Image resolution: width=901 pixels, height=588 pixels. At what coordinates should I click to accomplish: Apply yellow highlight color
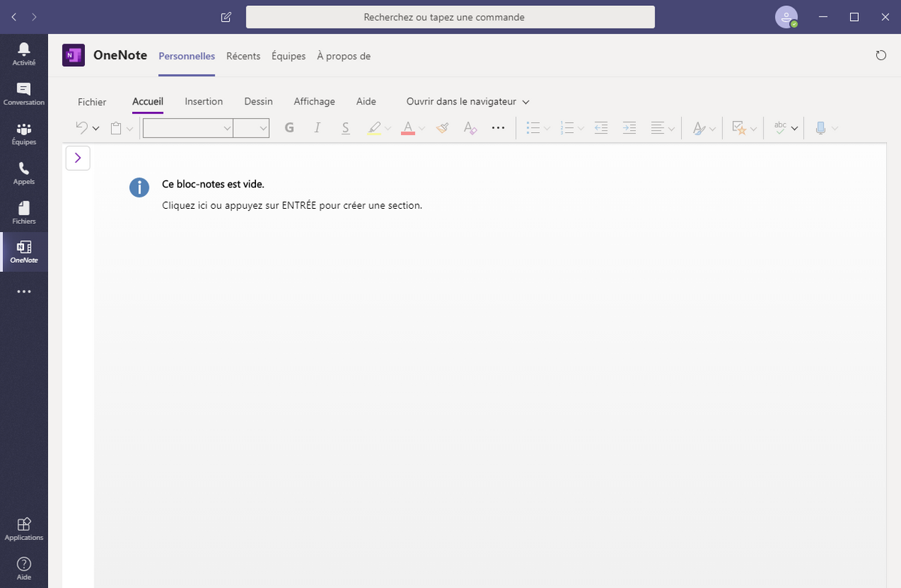coord(375,128)
